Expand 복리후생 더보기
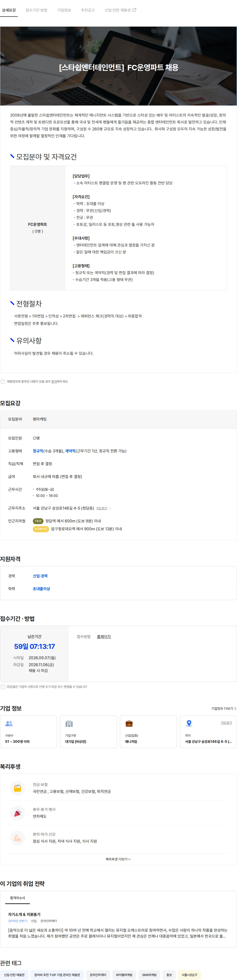The image size is (237, 980). coord(118,859)
